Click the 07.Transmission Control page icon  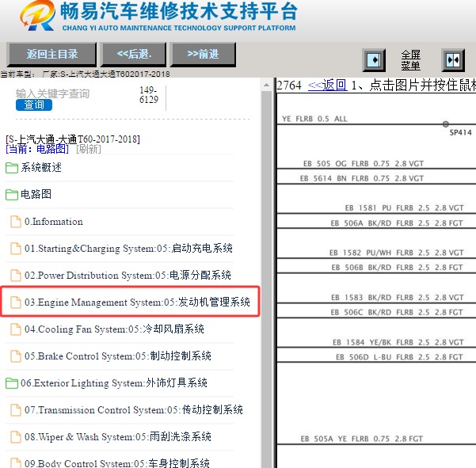[x=16, y=410]
